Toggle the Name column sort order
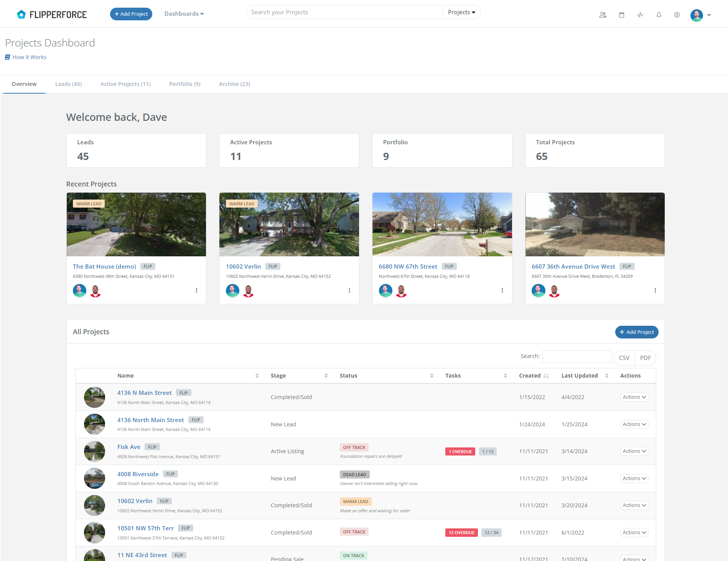The width and height of the screenshot is (728, 561). click(257, 375)
